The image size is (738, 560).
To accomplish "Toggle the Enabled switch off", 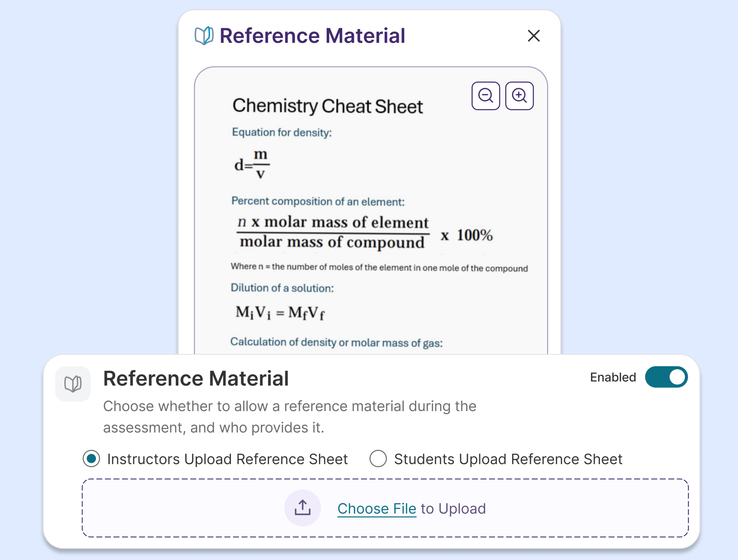I will click(666, 377).
